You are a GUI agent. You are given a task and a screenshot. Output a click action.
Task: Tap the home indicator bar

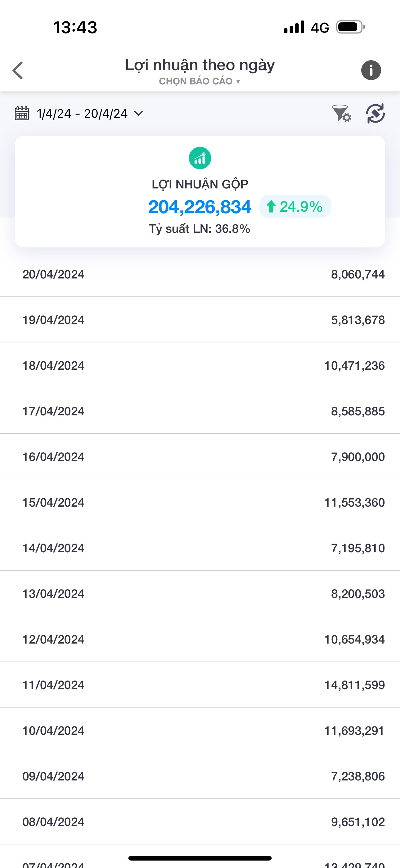200,858
